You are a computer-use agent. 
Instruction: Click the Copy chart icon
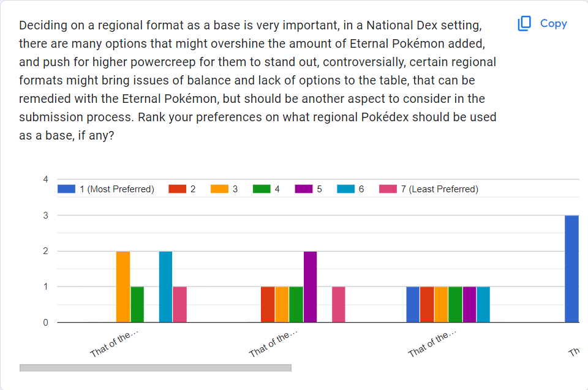524,24
